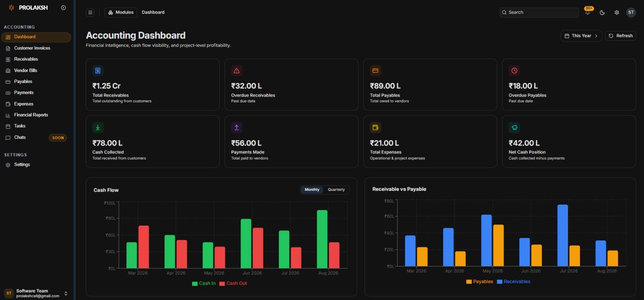
Task: Click the Dashboard grid icon in sidebar
Action: tap(8, 37)
